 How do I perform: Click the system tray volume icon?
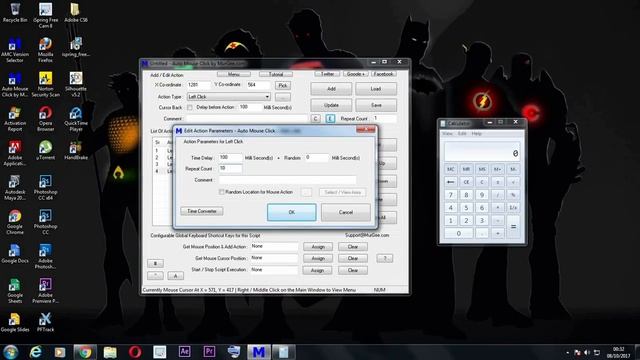click(587, 352)
